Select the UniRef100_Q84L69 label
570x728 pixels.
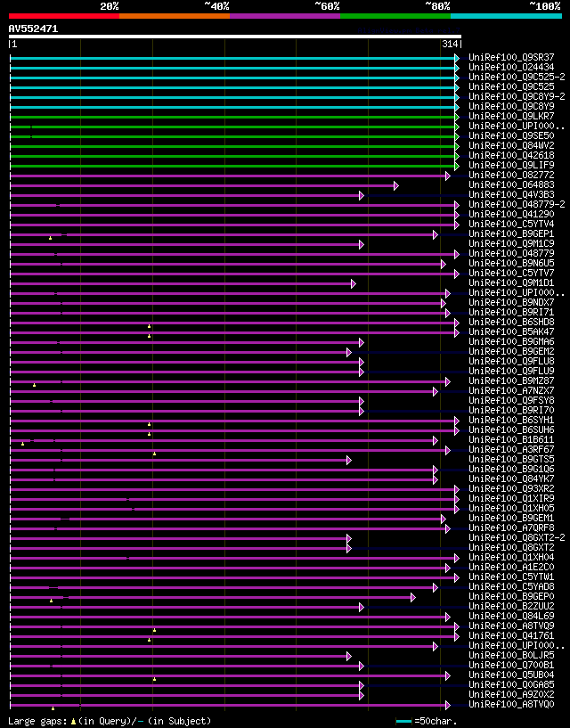tap(511, 616)
